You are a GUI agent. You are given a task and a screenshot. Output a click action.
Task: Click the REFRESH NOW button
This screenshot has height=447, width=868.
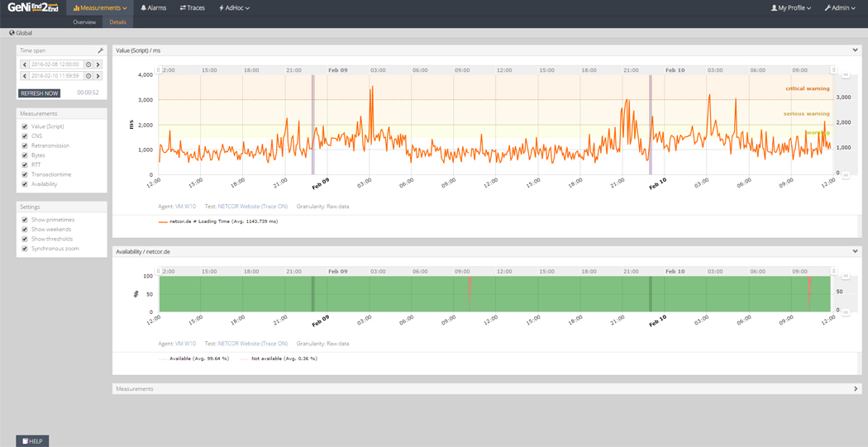40,93
